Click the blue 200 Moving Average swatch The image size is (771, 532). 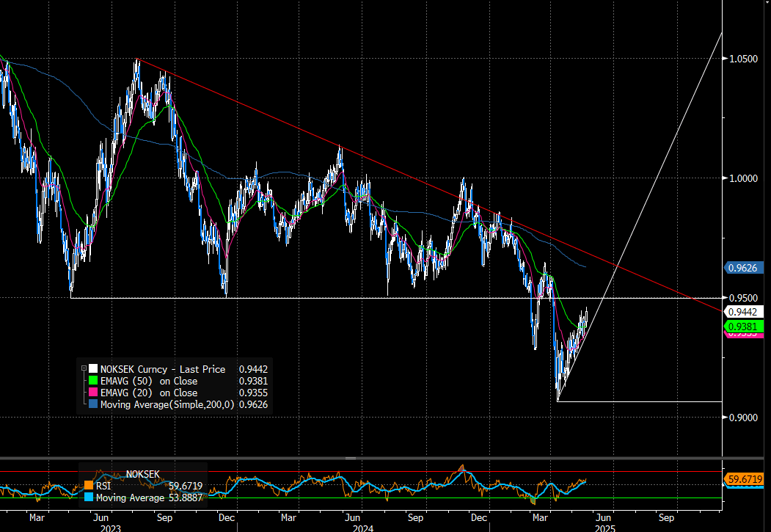92,404
